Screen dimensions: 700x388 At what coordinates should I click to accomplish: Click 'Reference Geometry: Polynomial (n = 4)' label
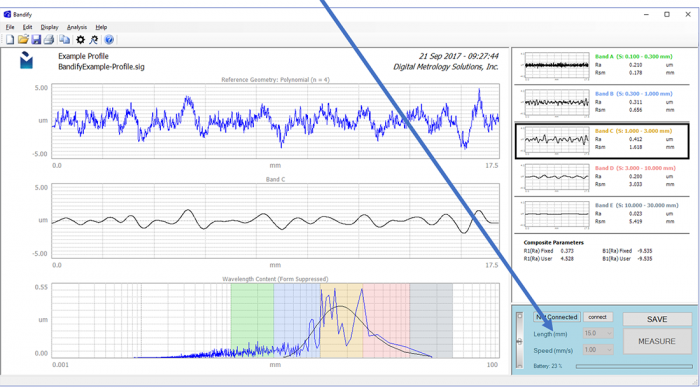(x=275, y=80)
